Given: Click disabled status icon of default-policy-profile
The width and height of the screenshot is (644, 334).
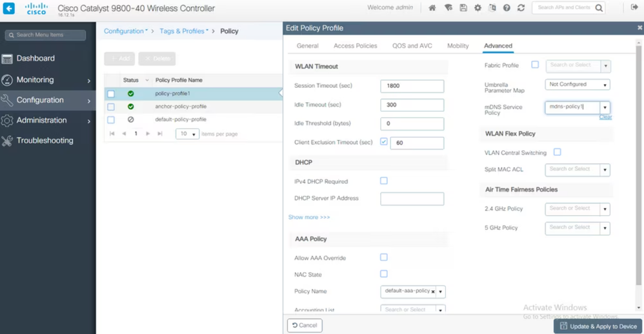Looking at the screenshot, I should pos(130,120).
